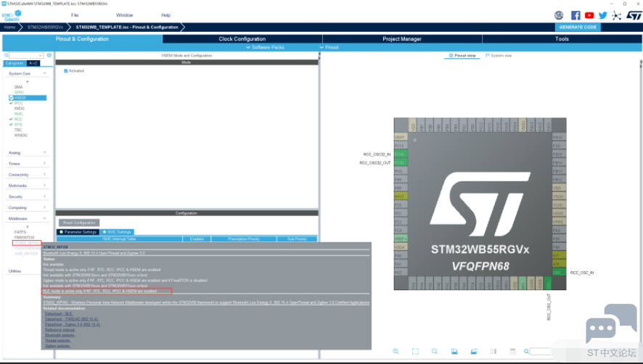Select FREERTOS in Middleware list
Image resolution: width=643 pixels, height=364 pixels.
point(24,237)
